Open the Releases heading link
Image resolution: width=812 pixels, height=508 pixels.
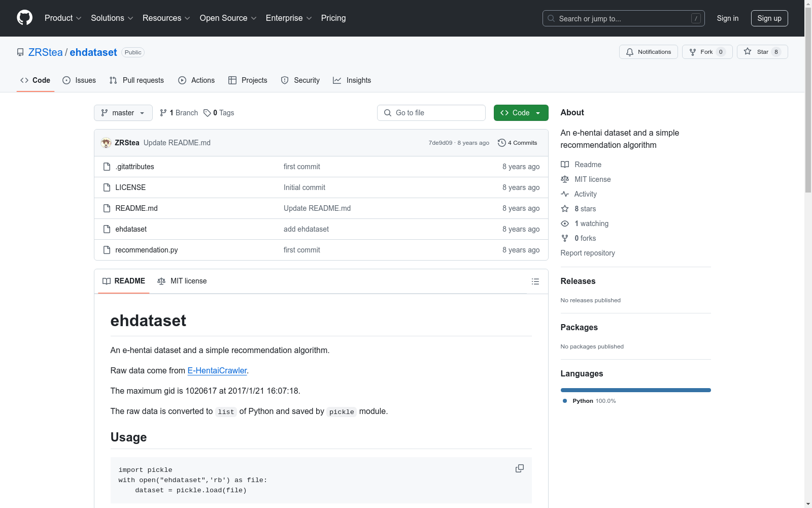click(578, 281)
